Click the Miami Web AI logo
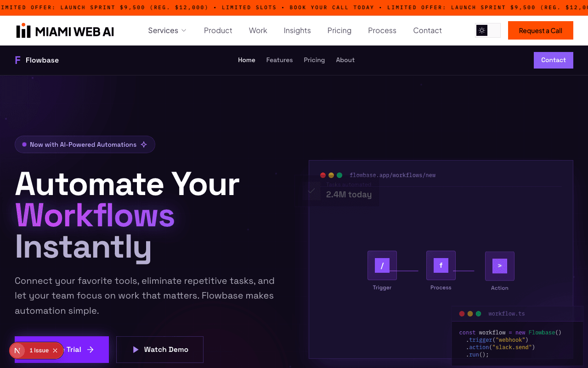The image size is (588, 368). [x=64, y=30]
